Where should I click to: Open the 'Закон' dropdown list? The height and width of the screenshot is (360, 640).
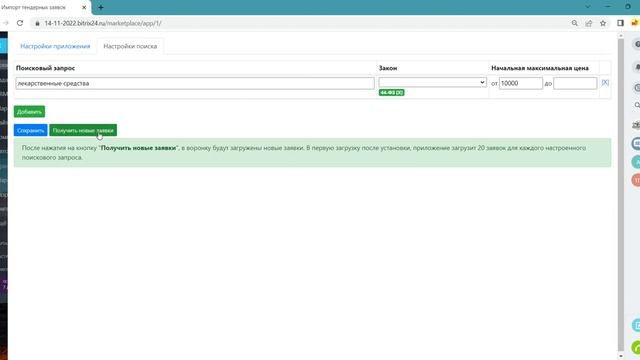[432, 82]
